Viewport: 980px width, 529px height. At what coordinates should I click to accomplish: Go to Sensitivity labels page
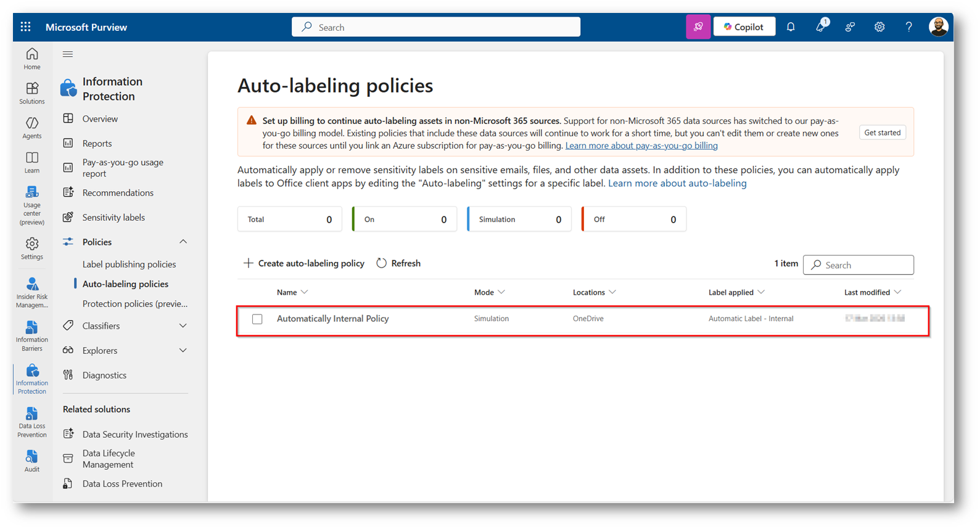click(x=113, y=217)
